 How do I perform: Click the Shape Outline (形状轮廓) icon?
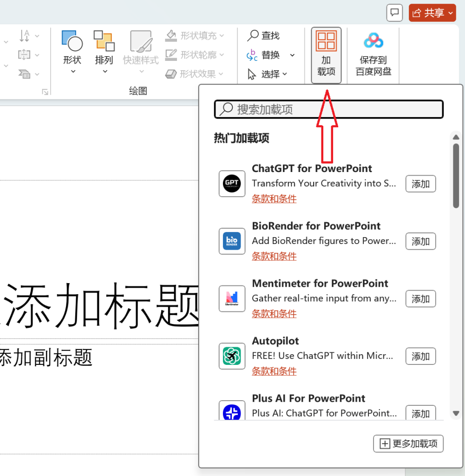click(x=171, y=55)
